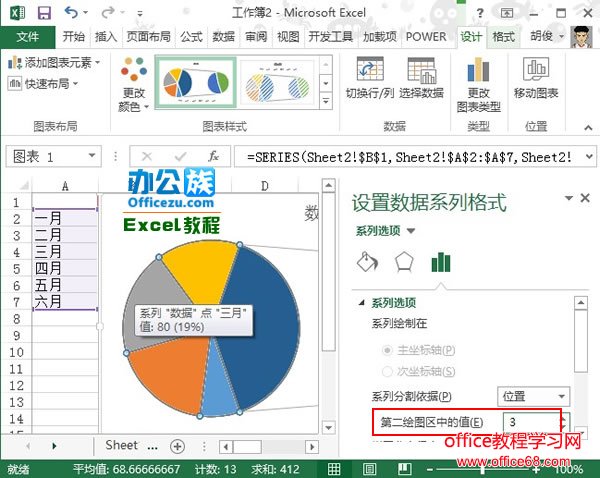Image resolution: width=600 pixels, height=478 pixels.
Task: Select the hatched pie chart style
Action: [x=277, y=82]
